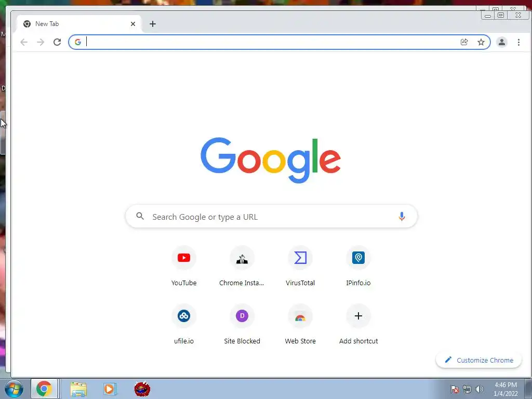Open the ufile.io shortcut
Viewport: 532px width, 399px height.
184,324
